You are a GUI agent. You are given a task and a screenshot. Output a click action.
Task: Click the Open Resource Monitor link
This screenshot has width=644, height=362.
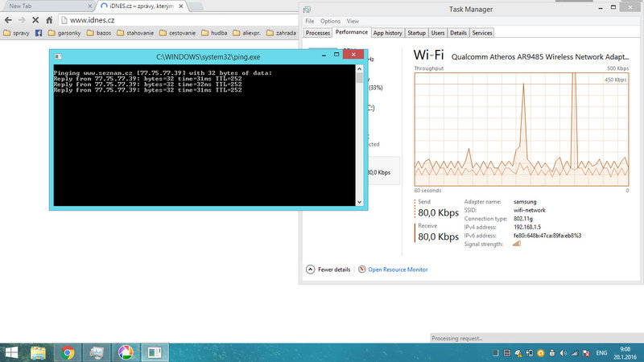[398, 269]
